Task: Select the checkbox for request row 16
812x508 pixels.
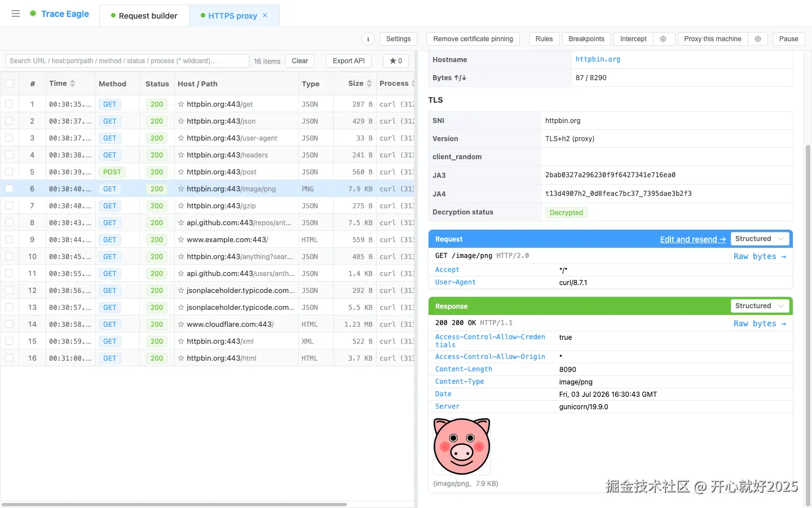Action: (10, 358)
